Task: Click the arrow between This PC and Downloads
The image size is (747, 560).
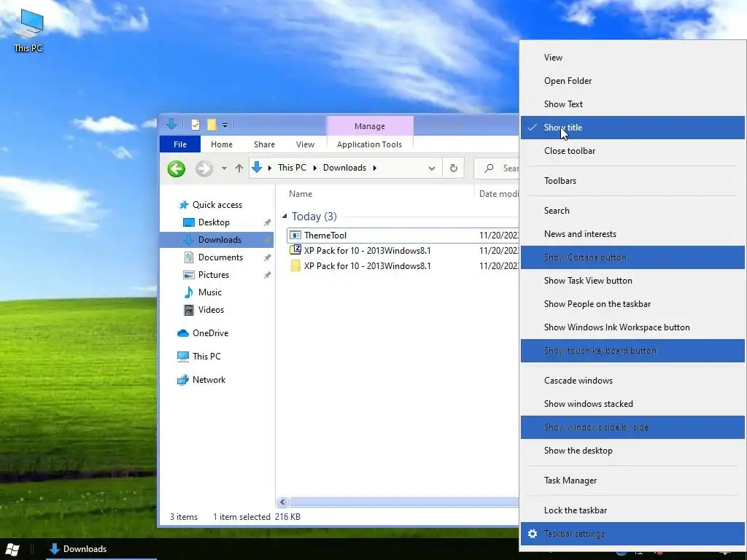Action: (314, 168)
